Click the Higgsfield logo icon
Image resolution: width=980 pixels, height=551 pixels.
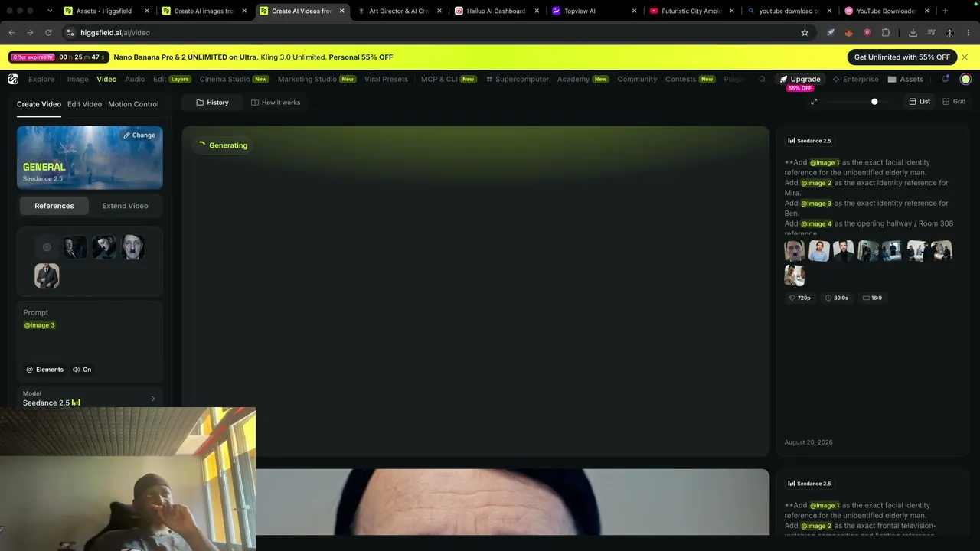(13, 79)
